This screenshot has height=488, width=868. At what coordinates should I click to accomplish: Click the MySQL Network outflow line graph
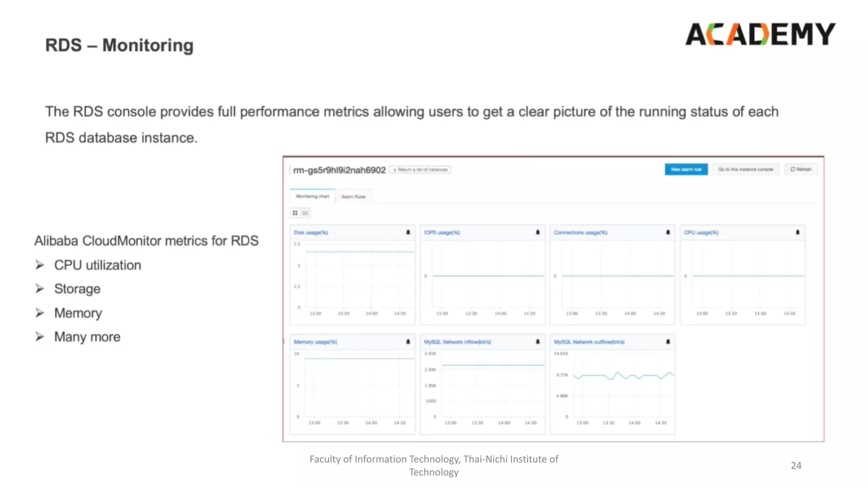coord(623,376)
